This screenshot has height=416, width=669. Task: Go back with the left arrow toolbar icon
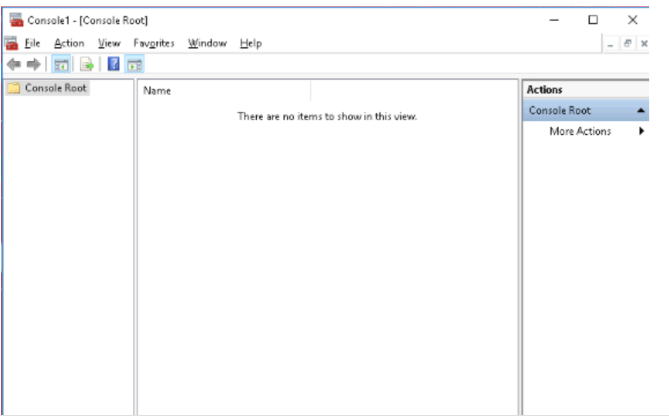pyautogui.click(x=14, y=64)
